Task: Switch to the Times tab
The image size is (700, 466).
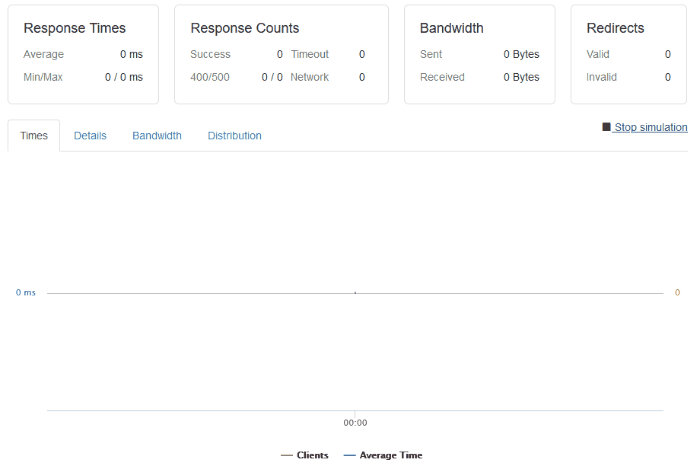Action: tap(34, 136)
